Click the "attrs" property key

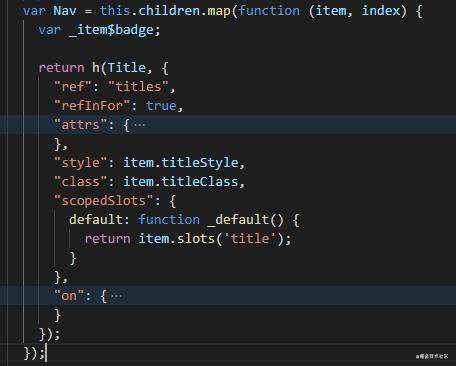[80, 125]
